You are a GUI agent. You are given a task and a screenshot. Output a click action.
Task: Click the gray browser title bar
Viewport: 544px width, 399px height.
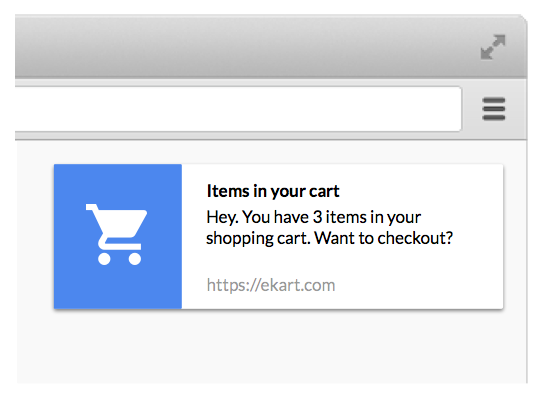click(243, 46)
